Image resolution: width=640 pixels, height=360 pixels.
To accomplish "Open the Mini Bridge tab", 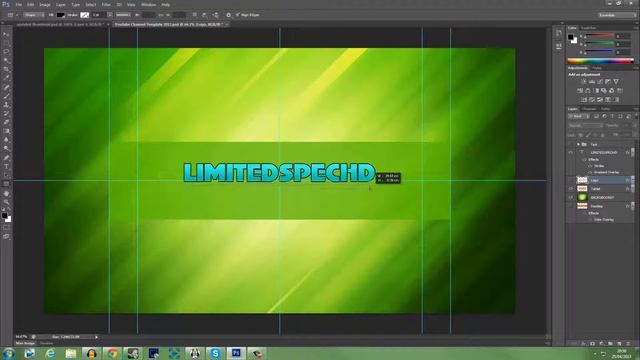I will 25,343.
